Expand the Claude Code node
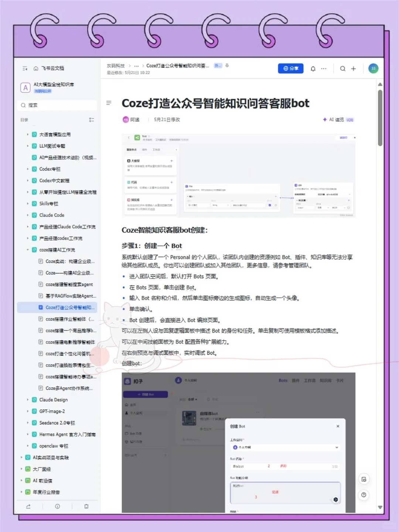 pos(27,215)
